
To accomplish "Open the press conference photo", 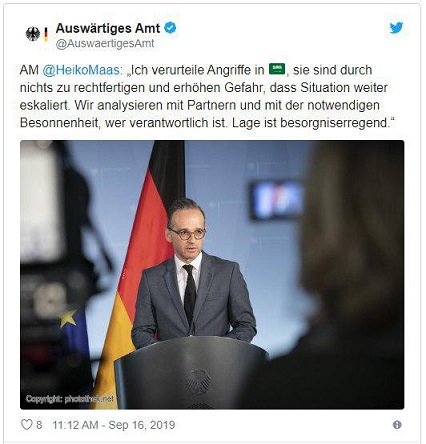I will click(212, 275).
